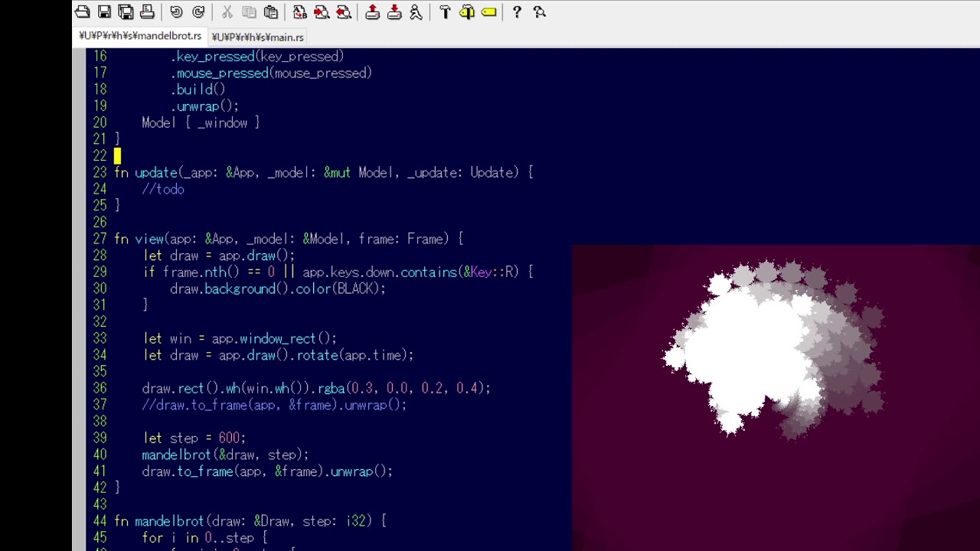
Task: Click line number 44 in the gutter
Action: click(100, 521)
